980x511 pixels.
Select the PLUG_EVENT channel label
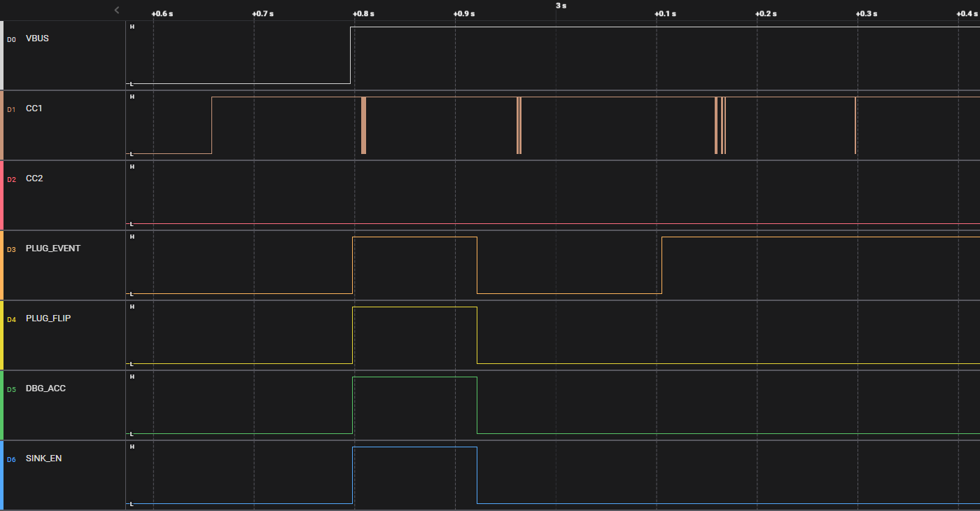click(x=53, y=248)
